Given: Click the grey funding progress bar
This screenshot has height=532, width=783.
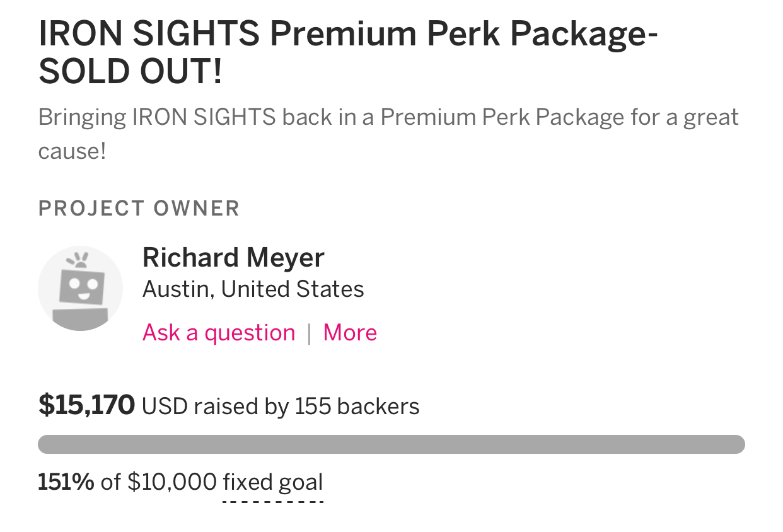Looking at the screenshot, I should [391, 444].
